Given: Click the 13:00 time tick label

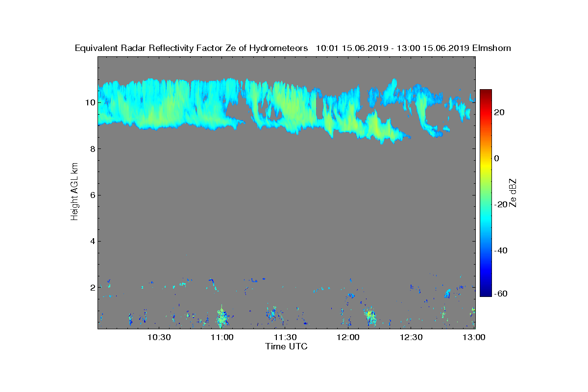Looking at the screenshot, I should (x=474, y=337).
